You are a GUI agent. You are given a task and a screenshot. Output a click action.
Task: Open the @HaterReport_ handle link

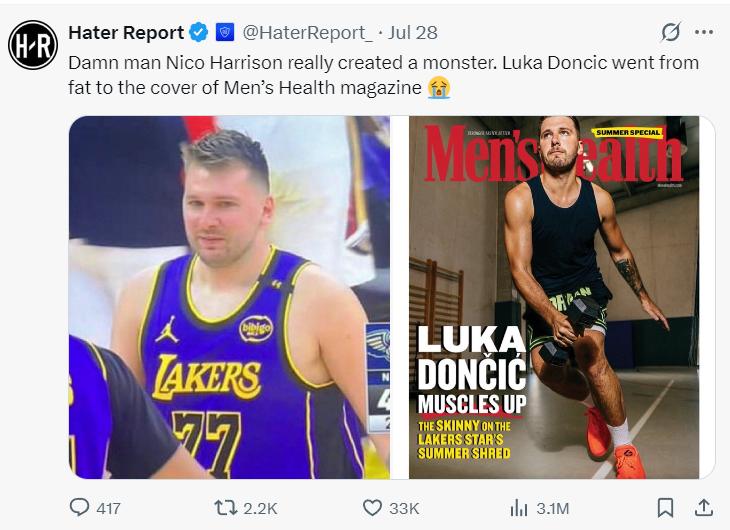tap(302, 33)
